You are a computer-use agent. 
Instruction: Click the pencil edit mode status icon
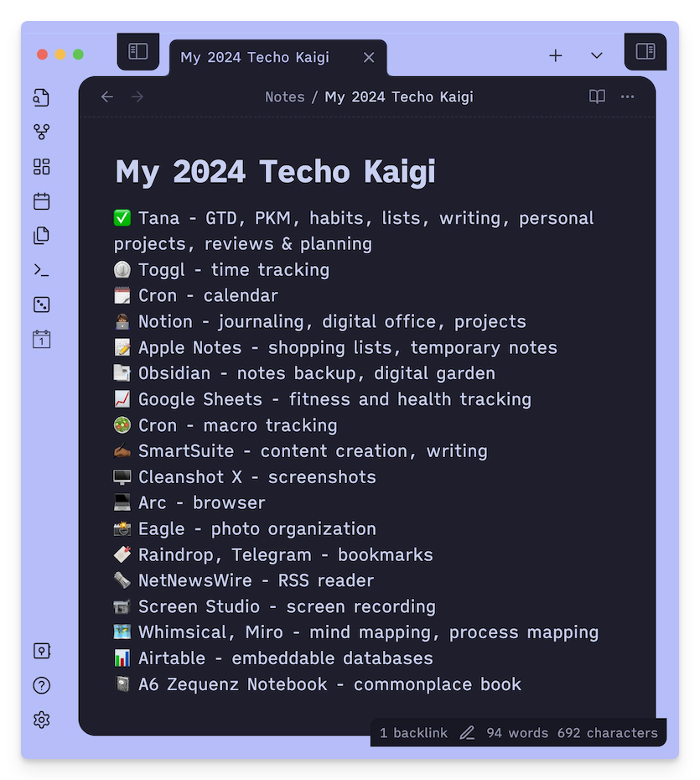coord(467,733)
